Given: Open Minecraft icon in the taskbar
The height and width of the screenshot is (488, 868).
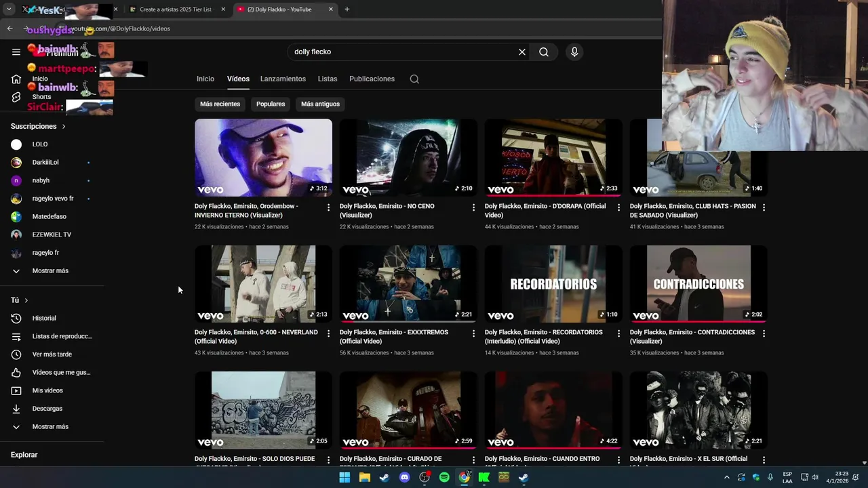Looking at the screenshot, I should tap(504, 477).
